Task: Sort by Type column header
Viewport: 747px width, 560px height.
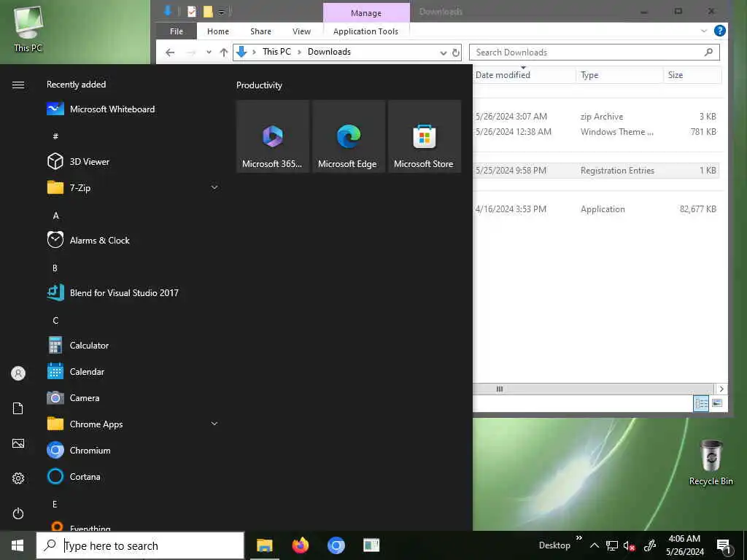Action: point(619,75)
